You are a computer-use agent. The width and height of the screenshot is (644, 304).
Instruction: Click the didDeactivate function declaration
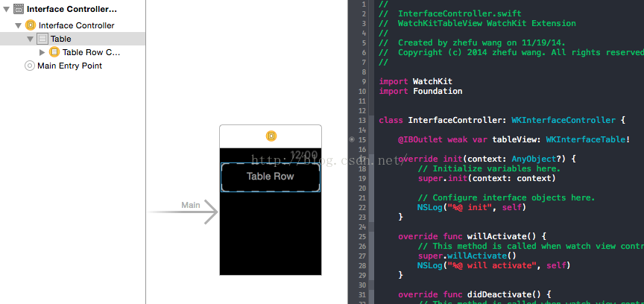pyautogui.click(x=475, y=294)
